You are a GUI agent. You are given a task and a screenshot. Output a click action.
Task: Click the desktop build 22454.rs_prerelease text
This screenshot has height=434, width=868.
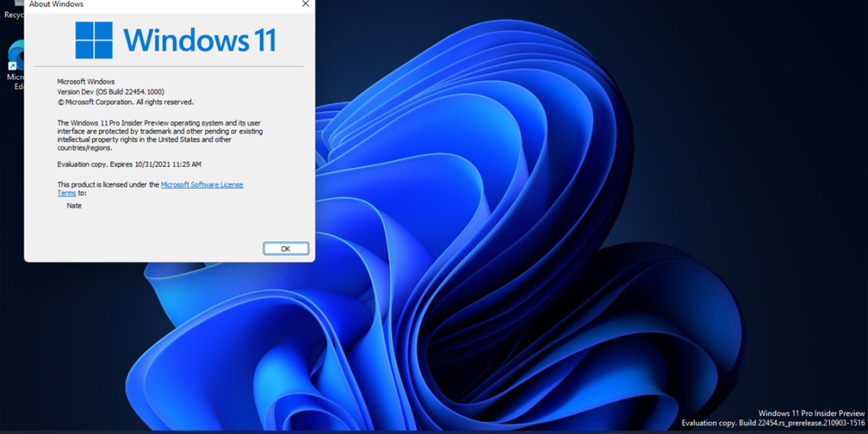(x=774, y=423)
